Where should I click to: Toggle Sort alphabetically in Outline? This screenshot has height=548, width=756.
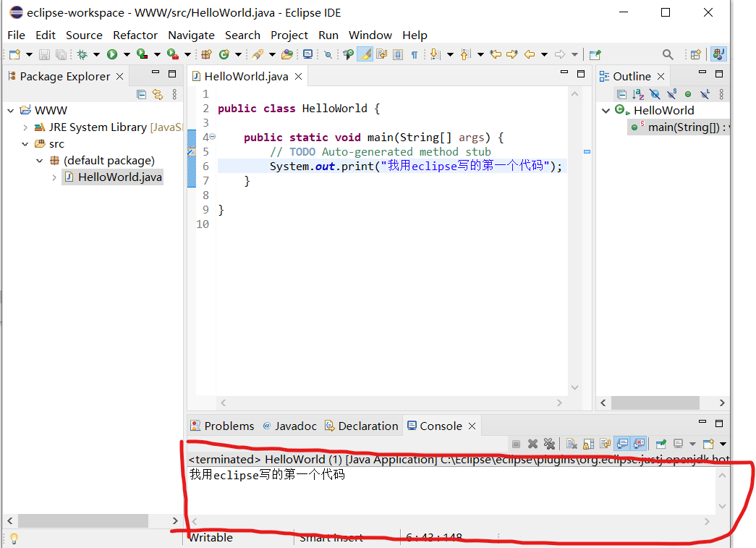pyautogui.click(x=638, y=95)
